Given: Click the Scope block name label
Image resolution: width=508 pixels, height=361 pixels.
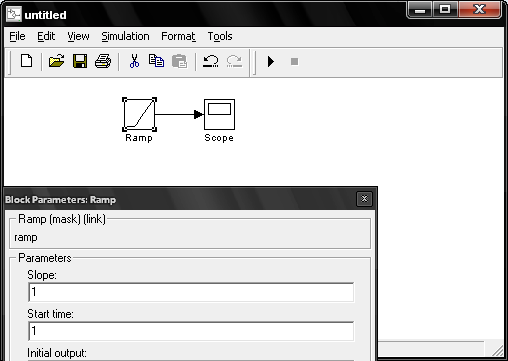Looking at the screenshot, I should point(219,138).
